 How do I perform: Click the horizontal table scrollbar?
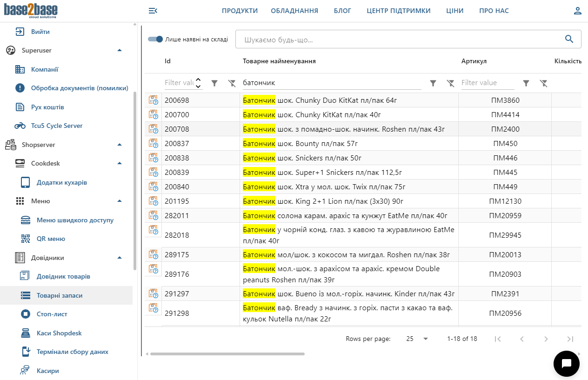coord(227,354)
